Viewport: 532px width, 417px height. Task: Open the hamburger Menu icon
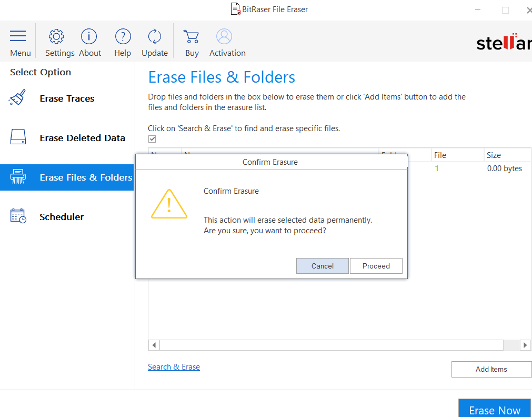point(18,36)
